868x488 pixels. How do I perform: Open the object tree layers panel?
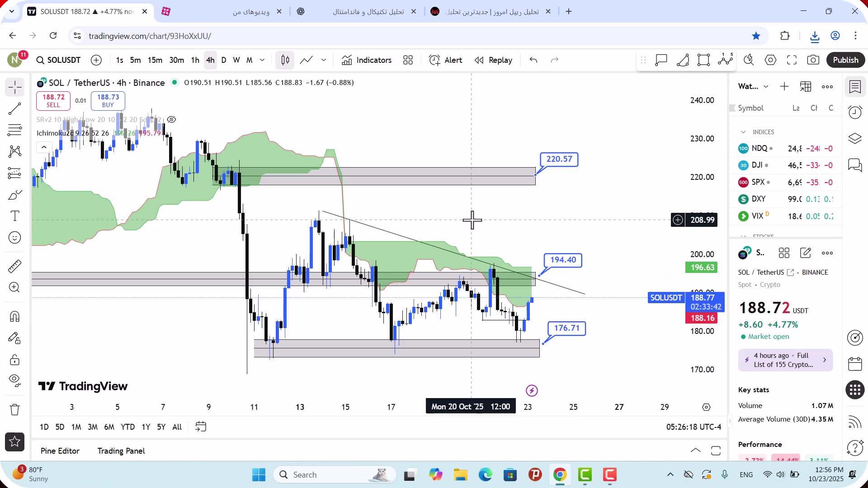coord(855,138)
